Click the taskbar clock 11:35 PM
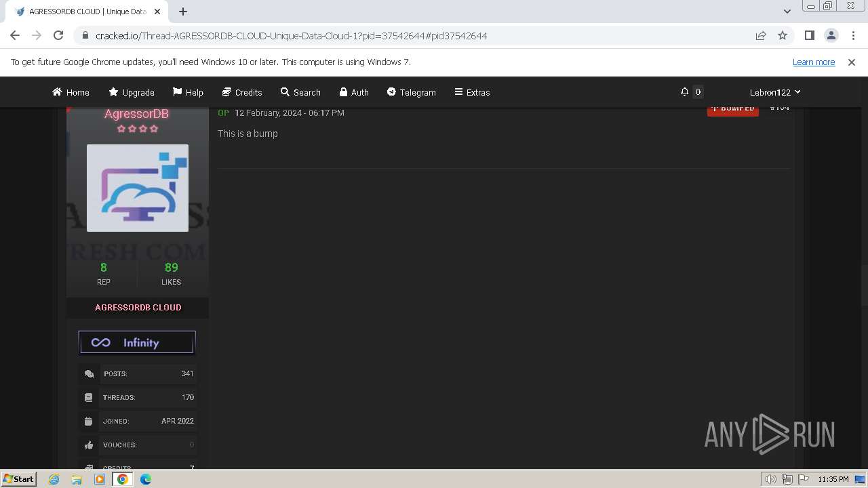The width and height of the screenshot is (868, 488). point(833,479)
